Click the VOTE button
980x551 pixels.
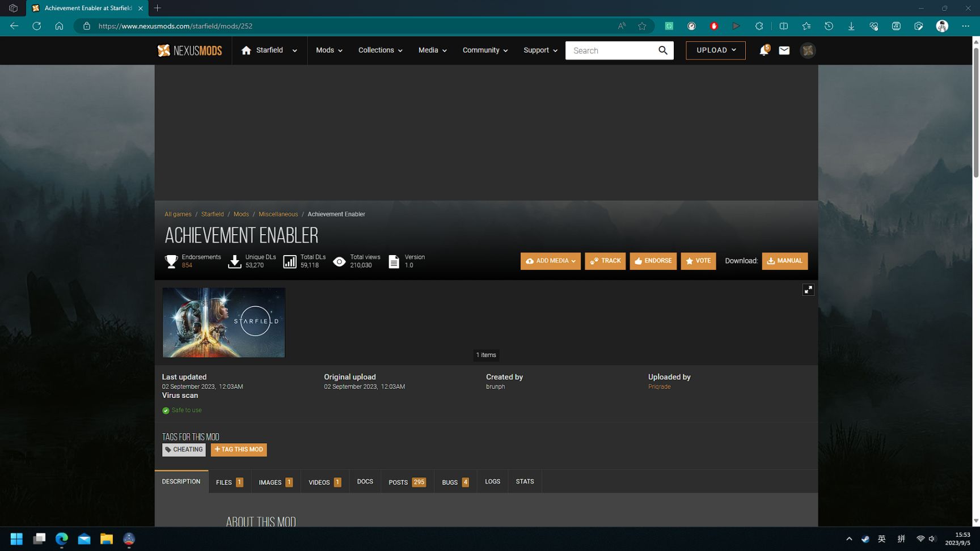[x=698, y=261]
